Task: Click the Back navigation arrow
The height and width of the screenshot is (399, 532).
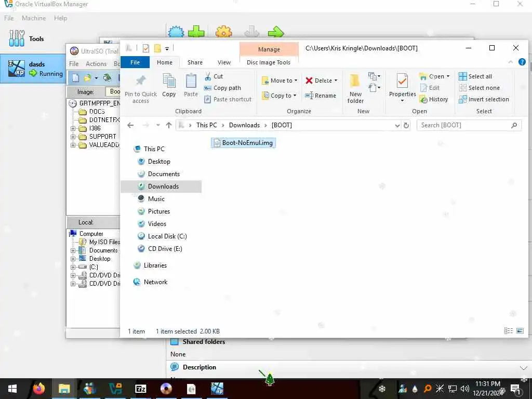Action: point(130,125)
